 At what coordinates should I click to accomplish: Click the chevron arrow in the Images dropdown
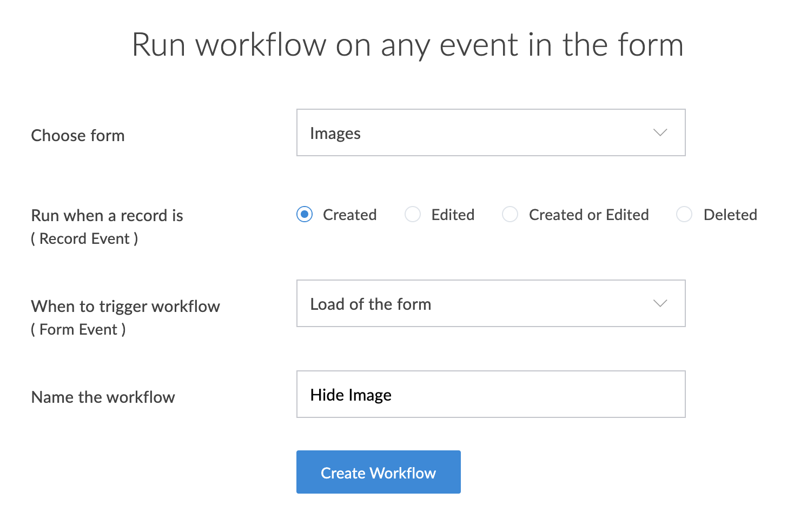(x=660, y=133)
